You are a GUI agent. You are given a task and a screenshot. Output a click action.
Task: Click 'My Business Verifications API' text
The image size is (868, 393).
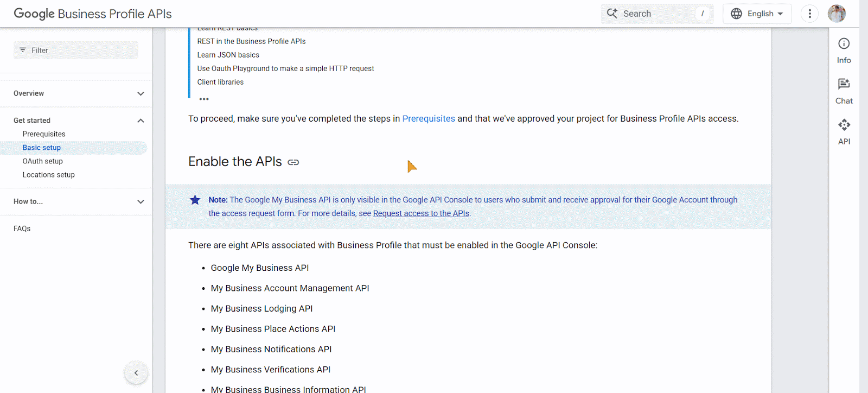coord(271,370)
